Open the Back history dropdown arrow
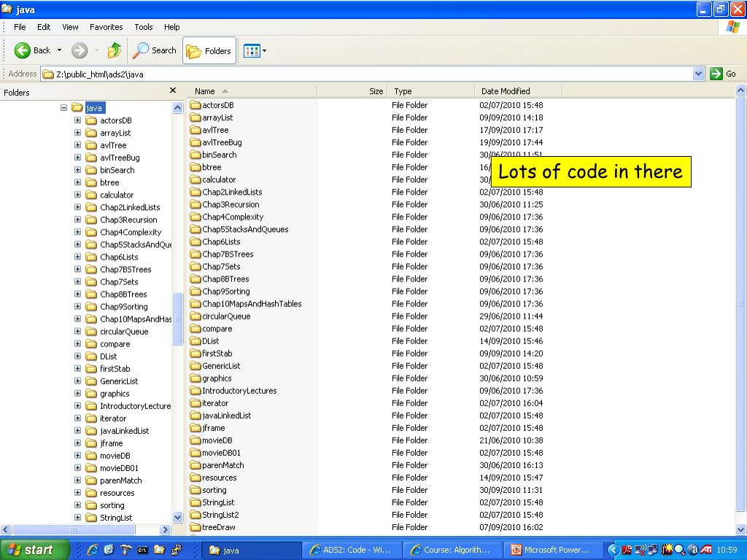747x560 pixels. 59,50
